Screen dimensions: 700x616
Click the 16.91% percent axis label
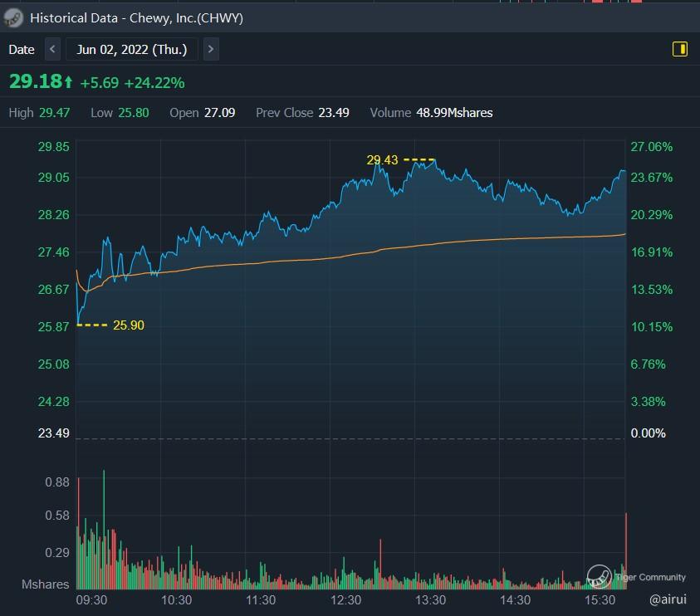tap(651, 252)
